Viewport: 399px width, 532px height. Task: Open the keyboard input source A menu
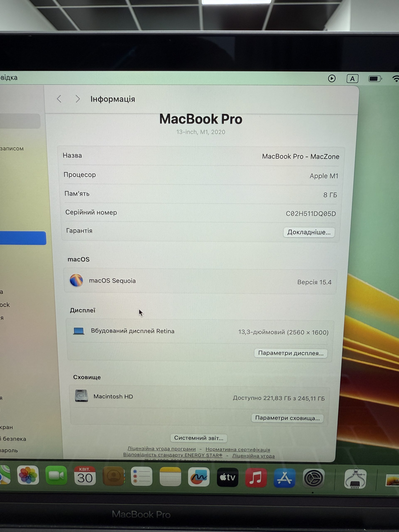pos(352,78)
